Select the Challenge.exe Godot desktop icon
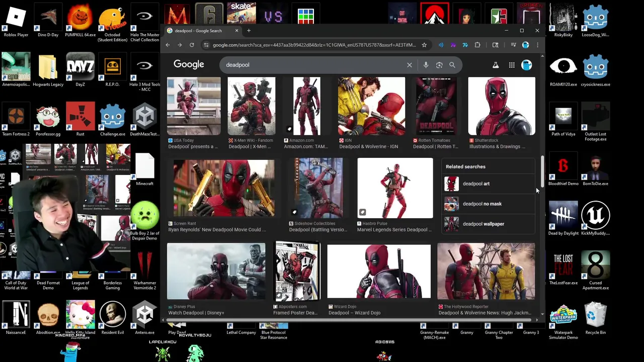This screenshot has width=644, height=362. tap(113, 120)
